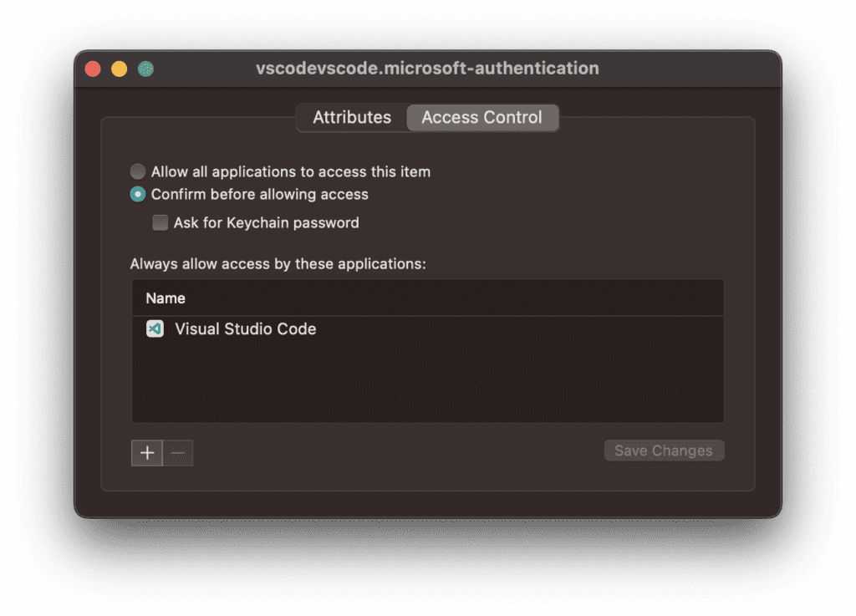
Task: Select Confirm before allowing access radio
Action: pyautogui.click(x=138, y=194)
